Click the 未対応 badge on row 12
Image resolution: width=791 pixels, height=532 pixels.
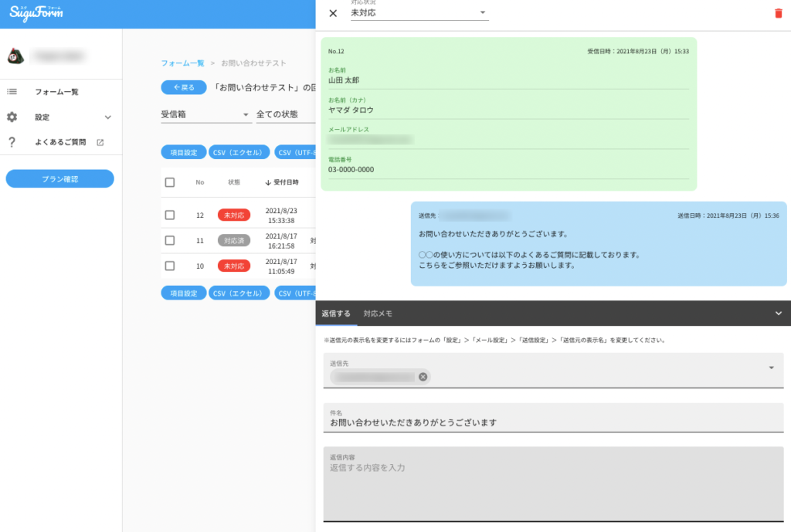tap(234, 215)
